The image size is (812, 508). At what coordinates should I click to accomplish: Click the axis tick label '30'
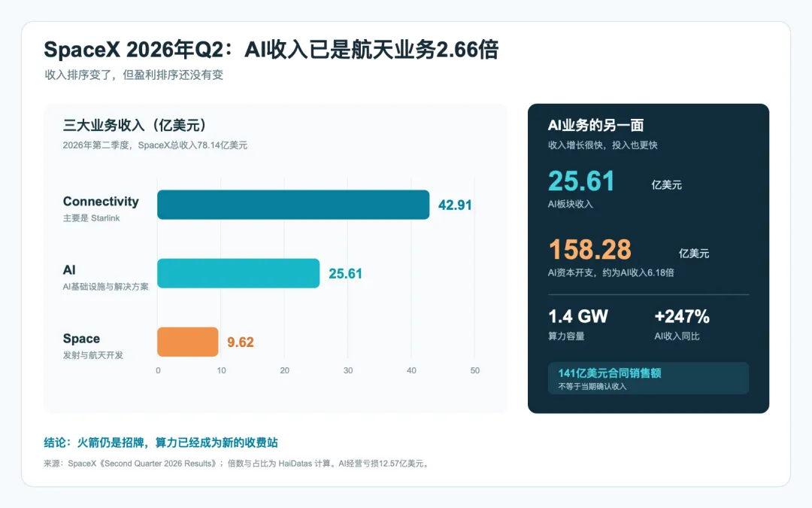tap(348, 370)
